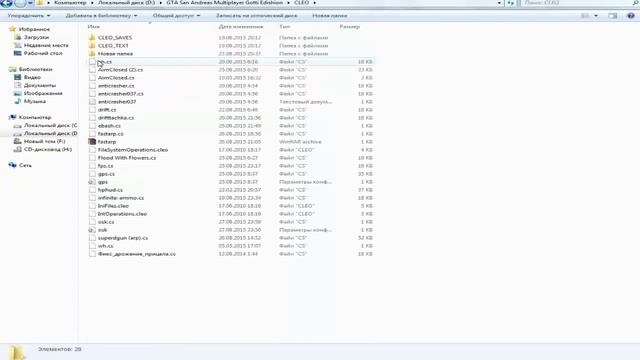
Task: Open Добавить в библиотеку dropdown
Action: click(101, 16)
